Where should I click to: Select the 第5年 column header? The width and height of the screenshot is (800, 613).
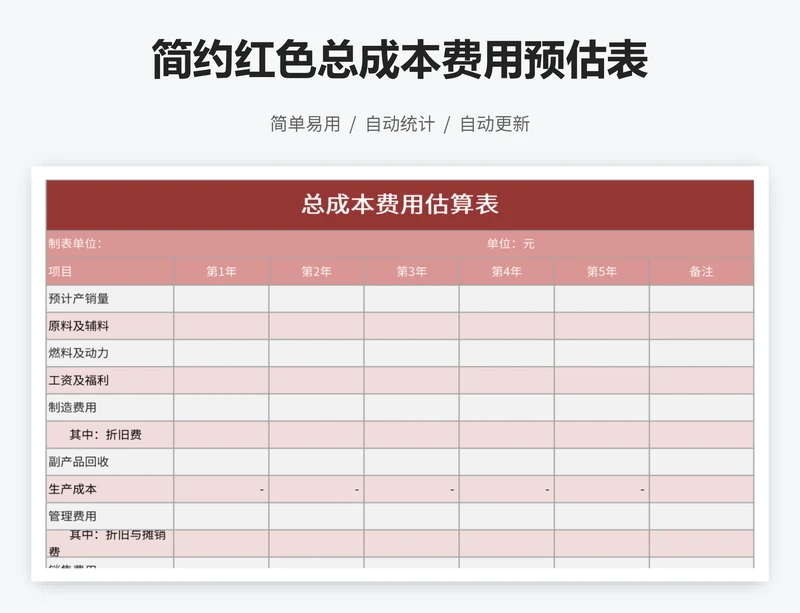(x=602, y=271)
